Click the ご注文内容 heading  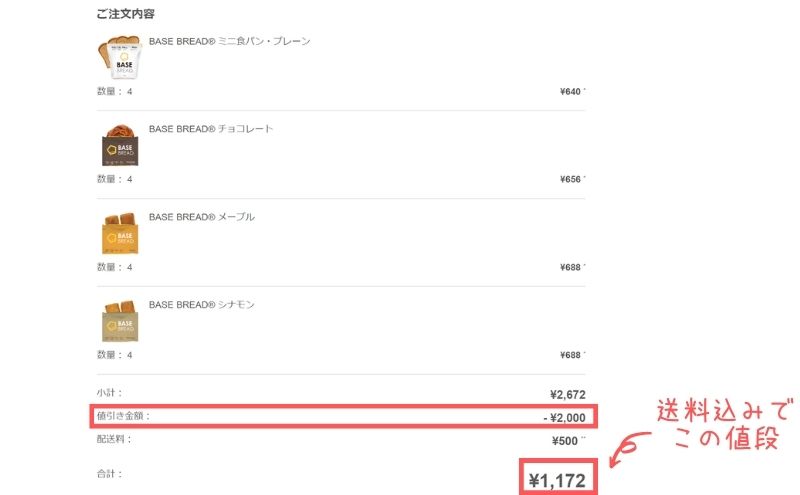126,14
